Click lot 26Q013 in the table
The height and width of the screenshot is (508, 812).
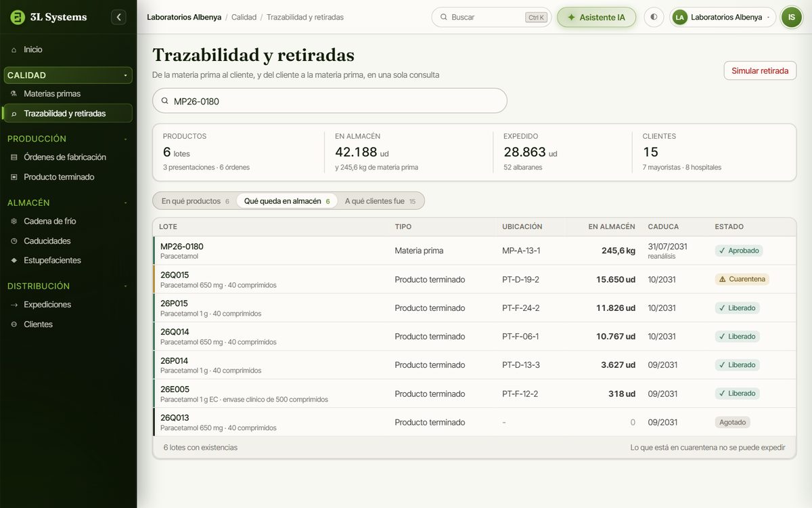175,418
